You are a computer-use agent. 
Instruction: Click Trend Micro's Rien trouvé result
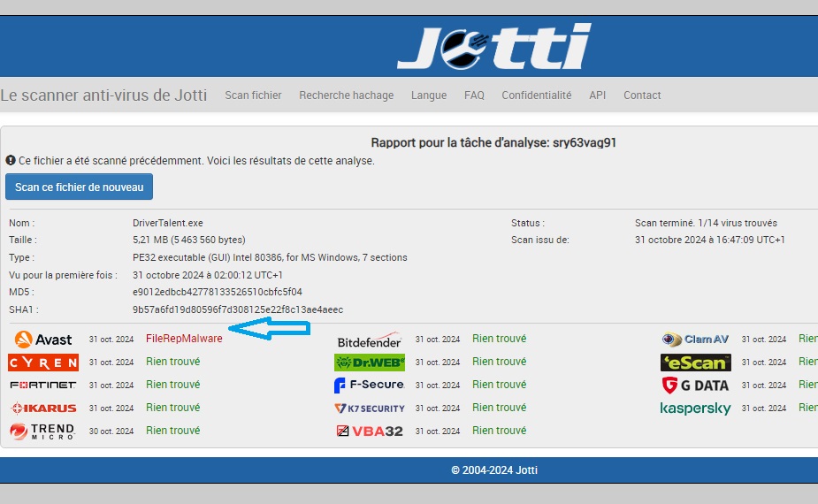click(173, 431)
